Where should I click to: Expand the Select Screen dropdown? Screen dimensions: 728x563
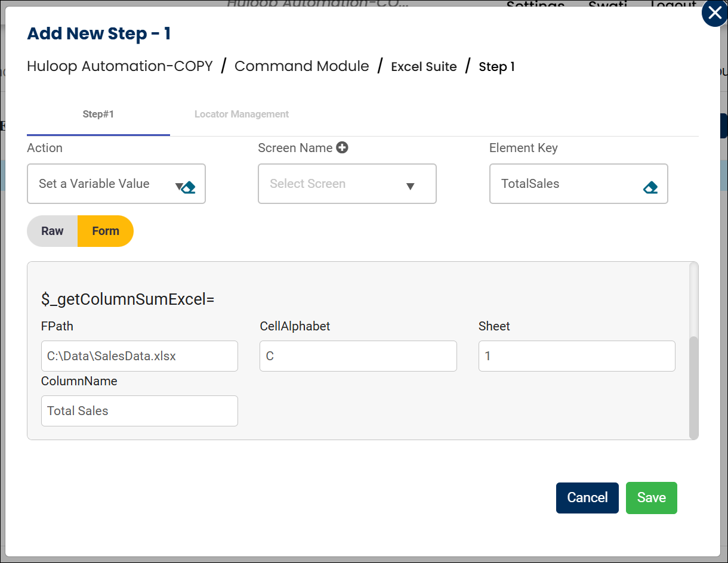(410, 186)
